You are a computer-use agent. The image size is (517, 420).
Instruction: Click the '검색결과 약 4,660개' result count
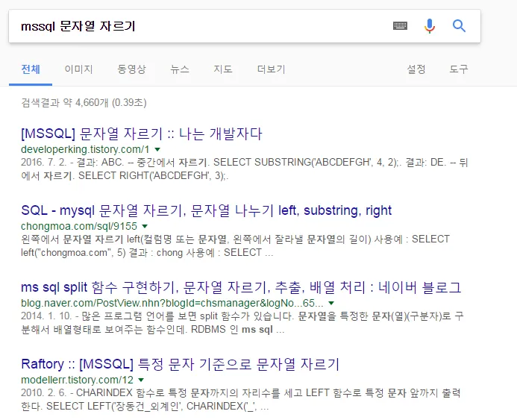tap(84, 102)
